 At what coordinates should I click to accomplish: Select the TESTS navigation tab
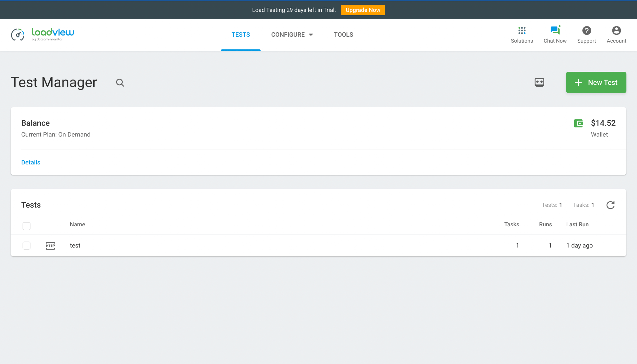point(241,35)
